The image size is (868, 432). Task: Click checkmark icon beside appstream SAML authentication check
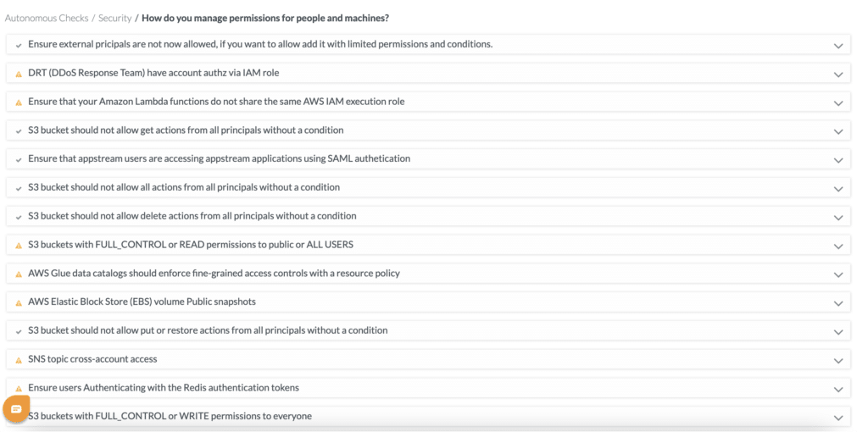(x=19, y=159)
